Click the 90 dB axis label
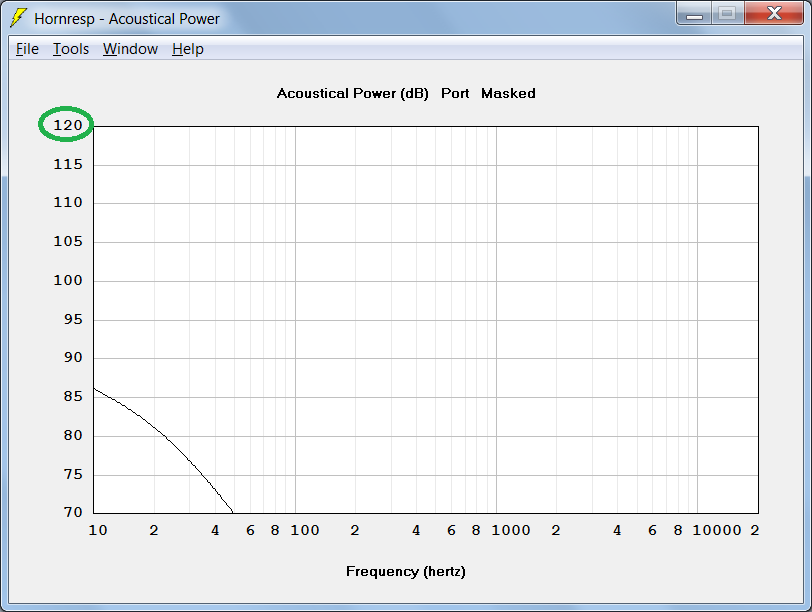 point(73,357)
